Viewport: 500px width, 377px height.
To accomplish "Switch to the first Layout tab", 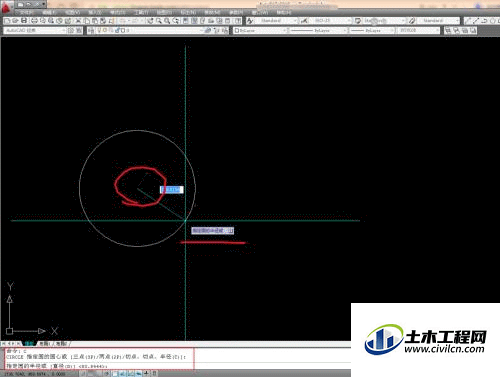I will pos(45,343).
